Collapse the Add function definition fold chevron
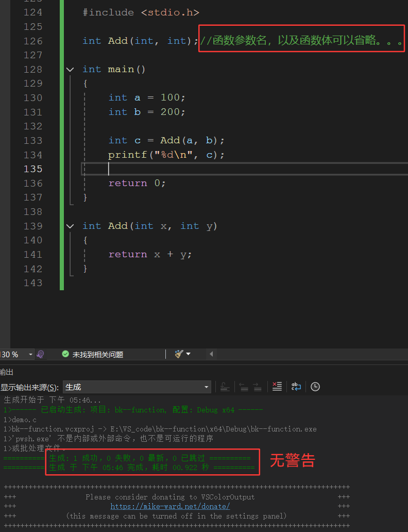 (x=70, y=226)
